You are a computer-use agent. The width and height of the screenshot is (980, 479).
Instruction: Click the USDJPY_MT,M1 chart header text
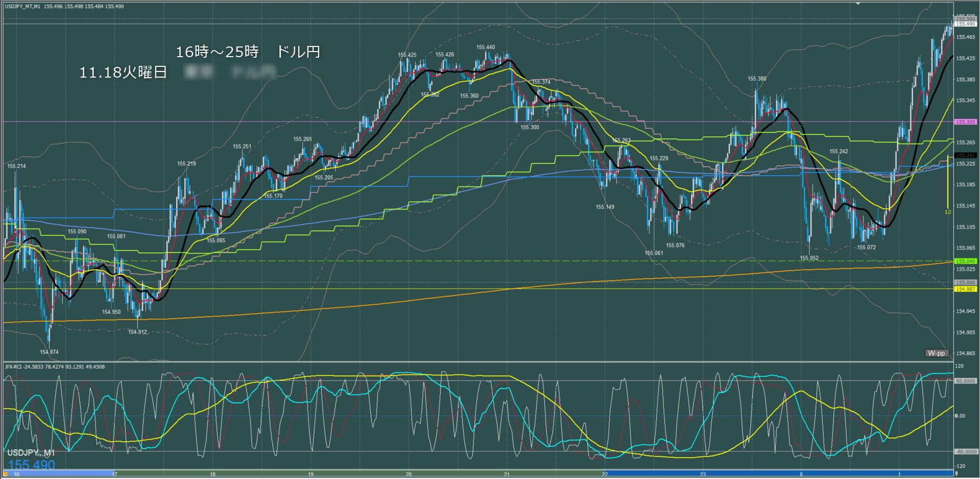[23, 7]
